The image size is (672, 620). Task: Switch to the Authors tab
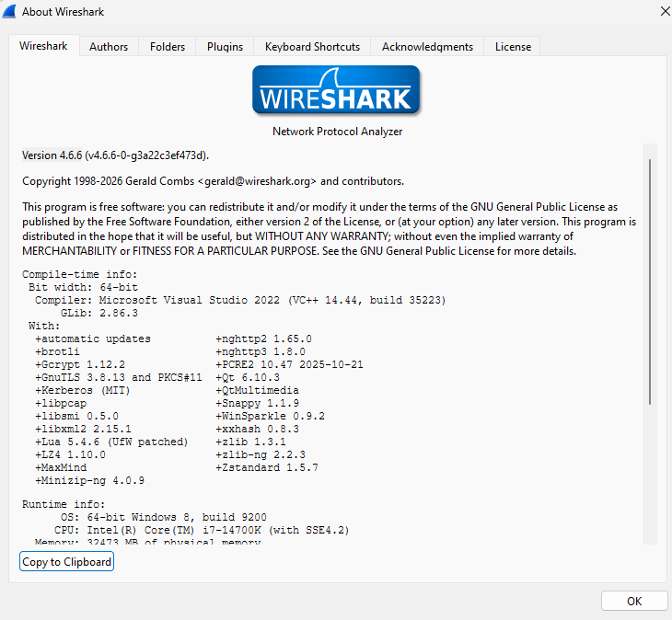109,46
